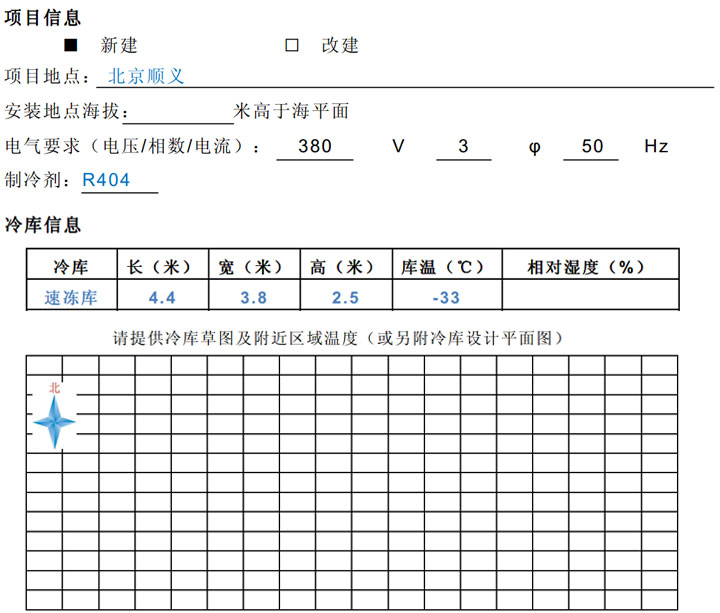The image size is (720, 613).
Task: Select the room temperature cell showing -33
Action: coord(445,297)
